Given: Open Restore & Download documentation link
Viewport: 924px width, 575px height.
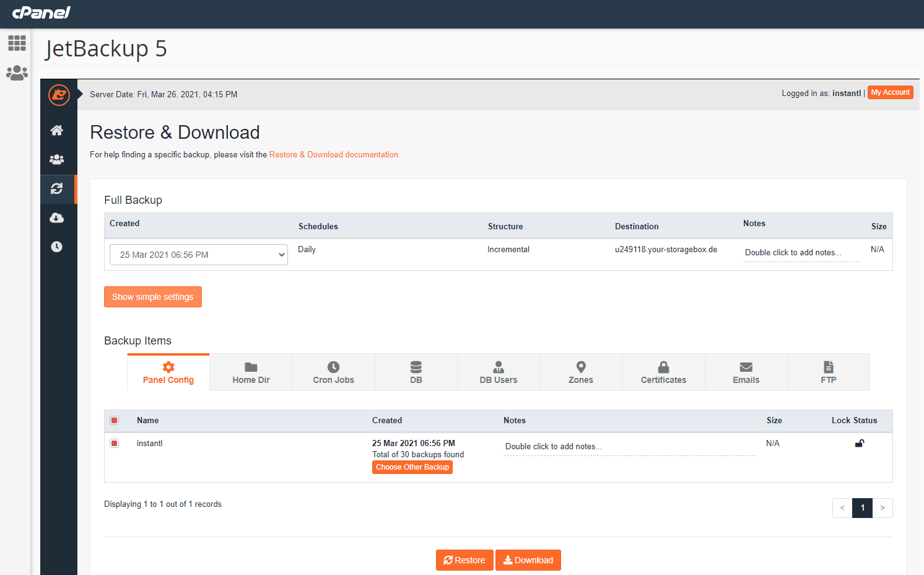Looking at the screenshot, I should pos(334,155).
